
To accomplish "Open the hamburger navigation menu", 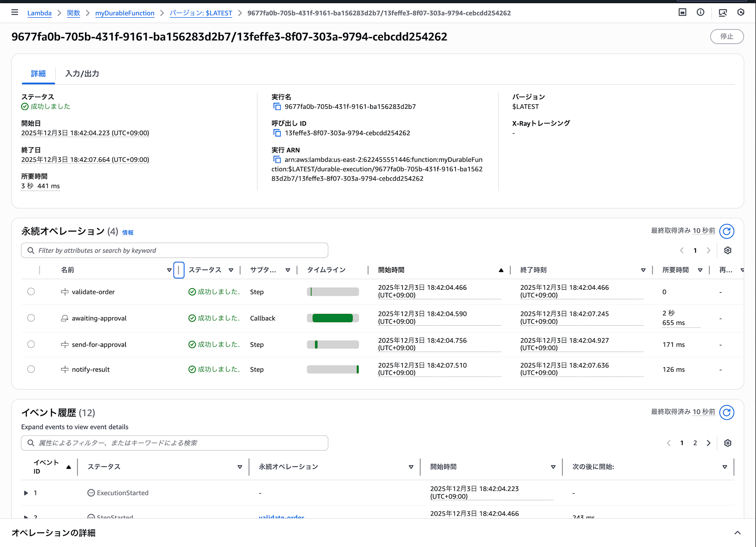I will 15,12.
